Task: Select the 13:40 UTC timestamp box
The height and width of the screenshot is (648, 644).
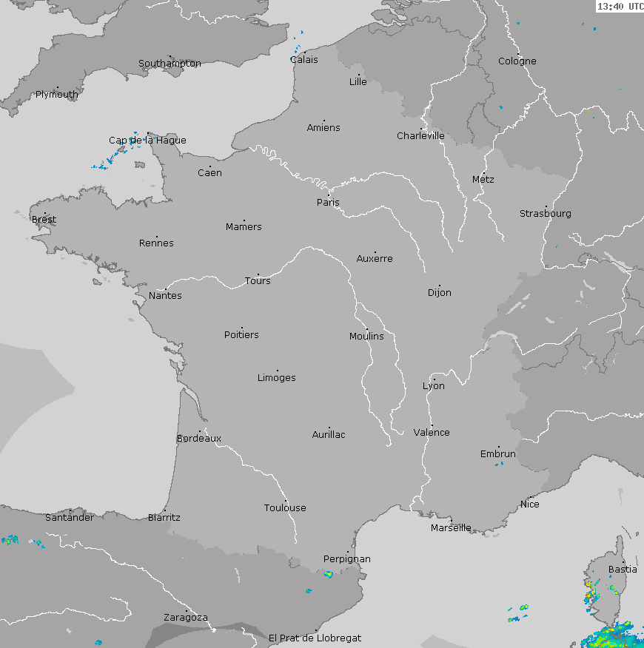Action: [620, 7]
